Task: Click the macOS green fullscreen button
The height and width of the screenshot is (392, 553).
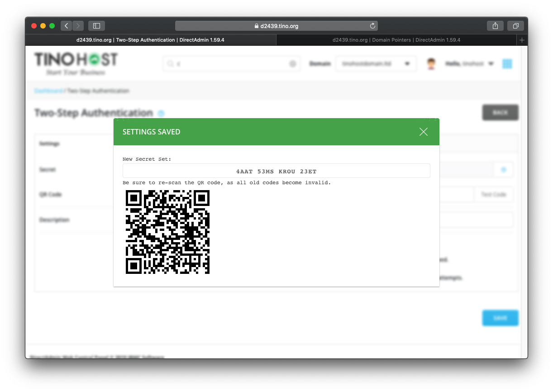Action: point(52,26)
